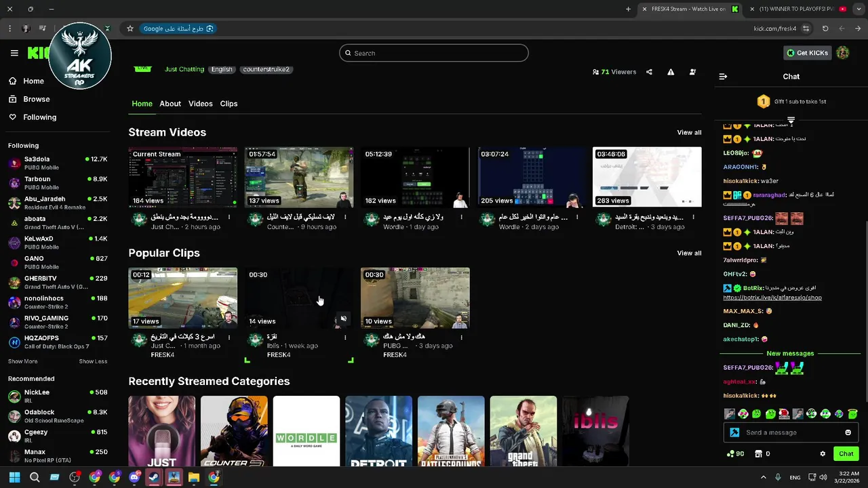Open options for 182 views Wordle video
Screen dimensions: 868x488
click(x=461, y=217)
